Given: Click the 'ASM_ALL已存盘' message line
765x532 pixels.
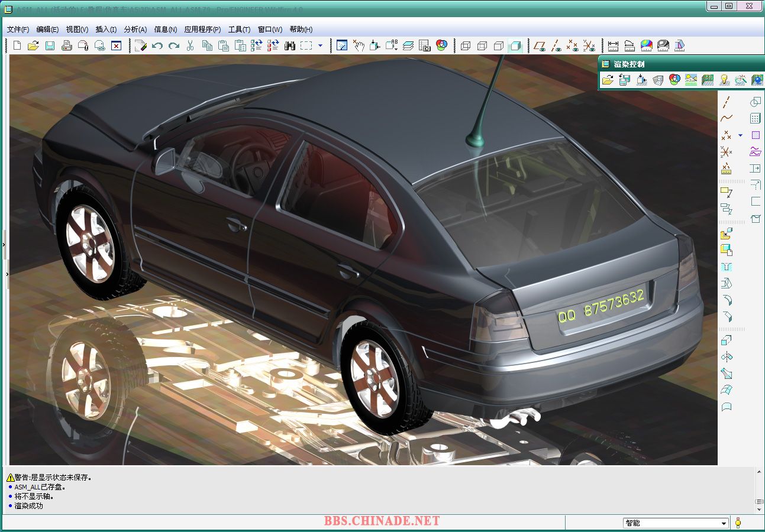Looking at the screenshot, I should pyautogui.click(x=40, y=487).
